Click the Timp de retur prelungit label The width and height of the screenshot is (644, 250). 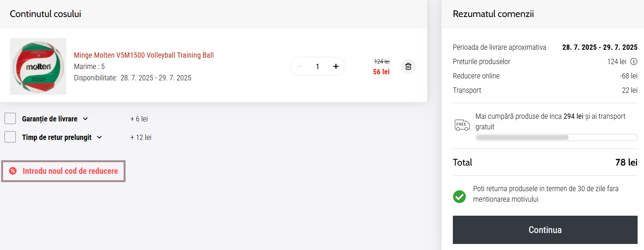click(x=57, y=137)
